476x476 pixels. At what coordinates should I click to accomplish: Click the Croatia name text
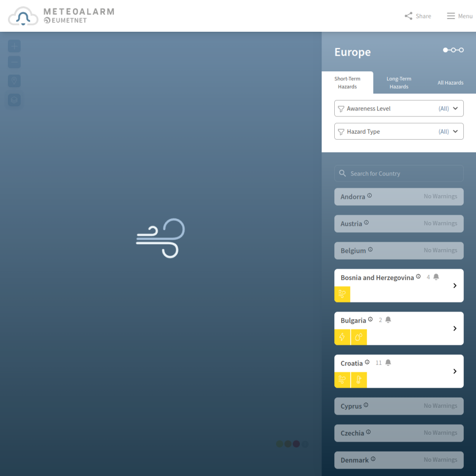352,363
